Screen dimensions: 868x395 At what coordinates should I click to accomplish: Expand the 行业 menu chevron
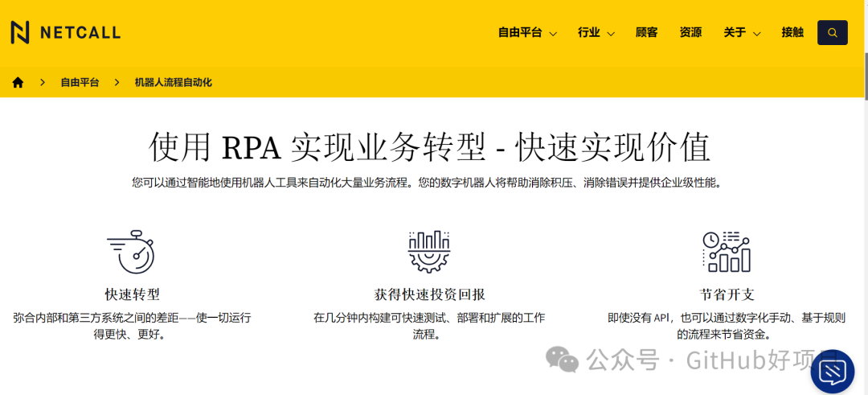[x=611, y=34]
